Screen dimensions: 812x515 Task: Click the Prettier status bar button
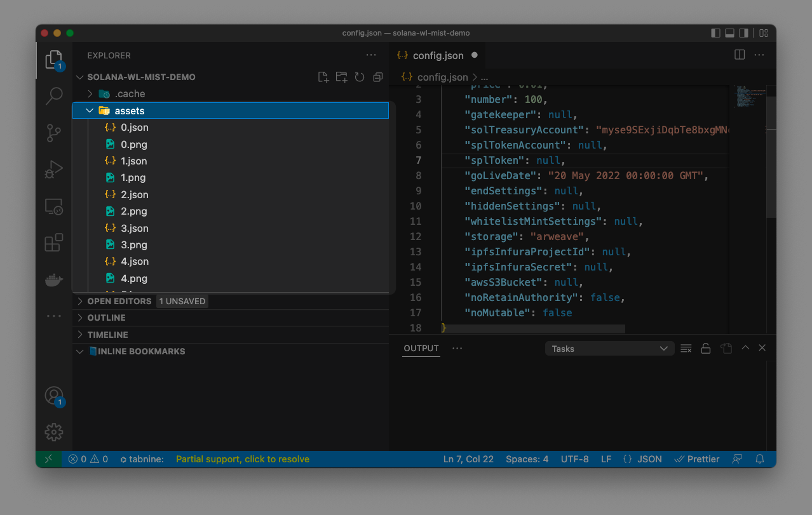tap(696, 459)
